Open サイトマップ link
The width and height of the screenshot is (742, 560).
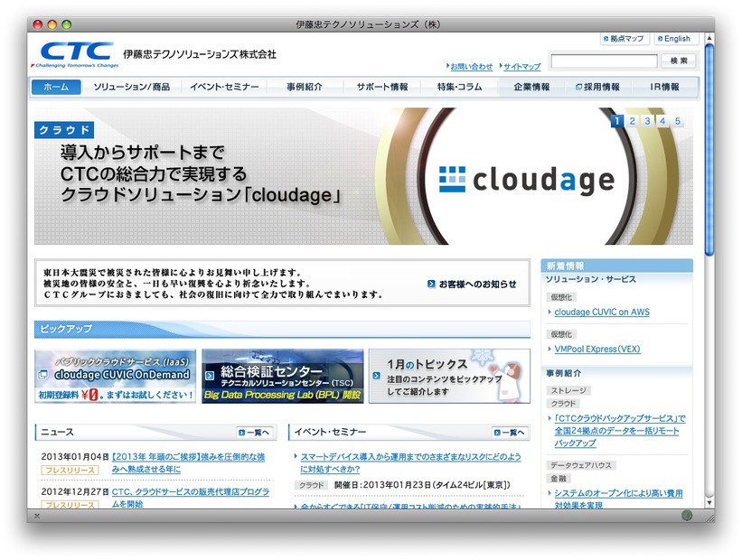(522, 67)
